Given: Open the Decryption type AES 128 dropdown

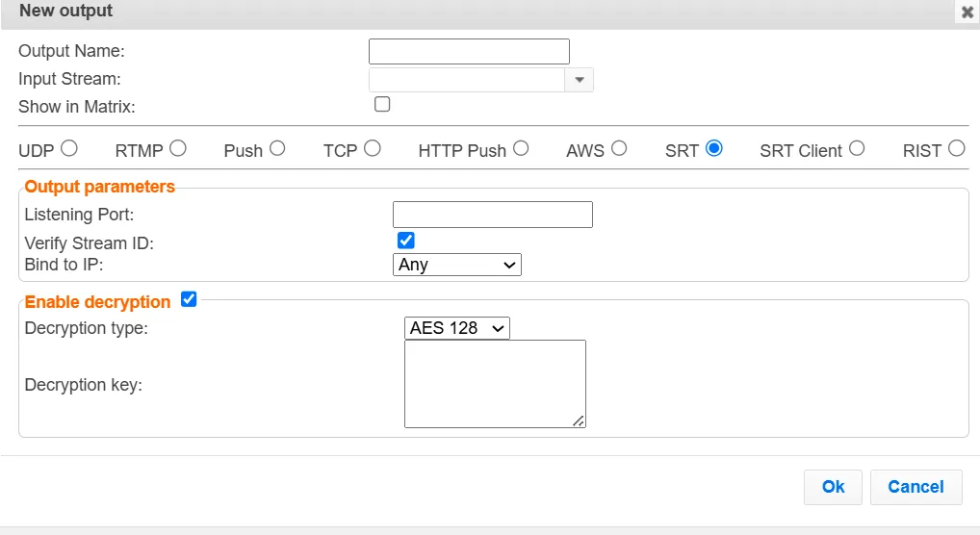Looking at the screenshot, I should point(457,328).
